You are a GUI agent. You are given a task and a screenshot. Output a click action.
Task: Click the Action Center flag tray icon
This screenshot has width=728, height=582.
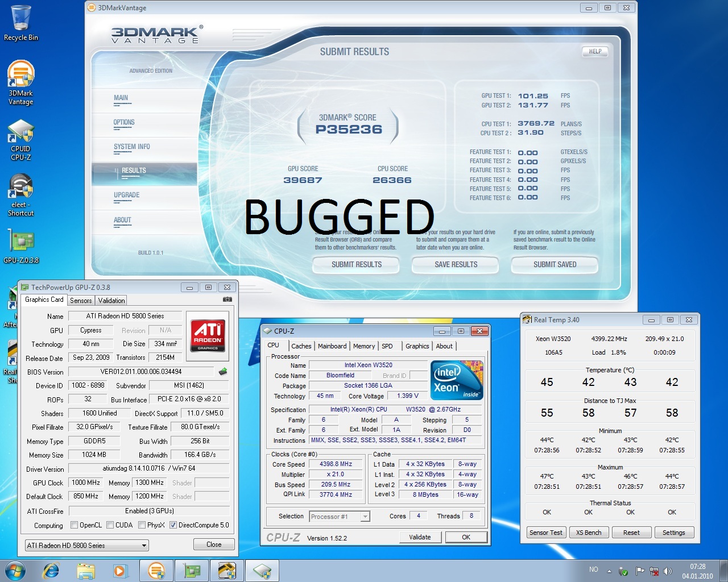point(640,571)
